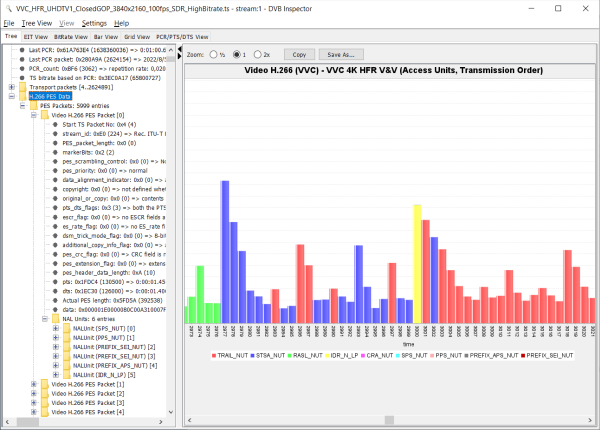Click the NAL Units folder icon
Viewport: 600px width, 430px height.
55,319
